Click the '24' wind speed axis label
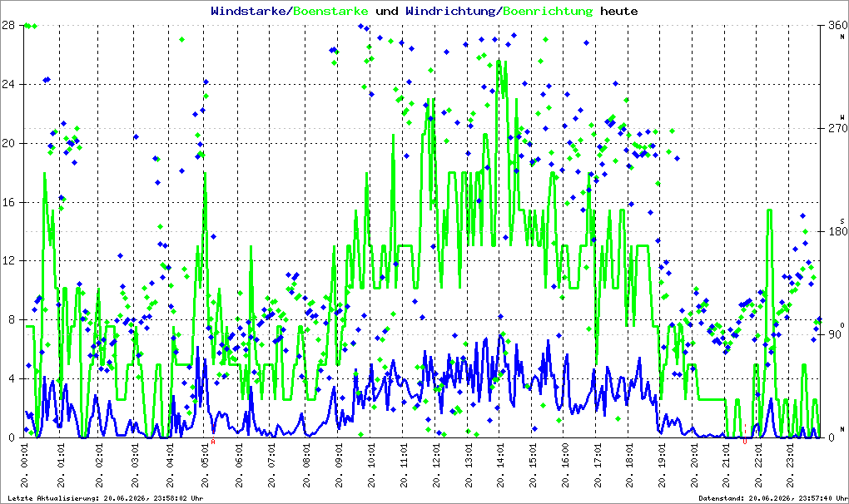The width and height of the screenshot is (849, 504). tap(8, 84)
